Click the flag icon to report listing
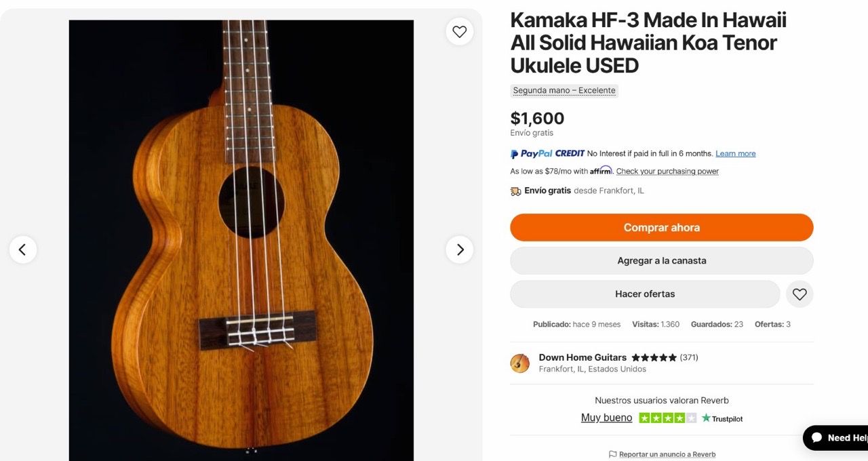The height and width of the screenshot is (461, 868). [612, 454]
